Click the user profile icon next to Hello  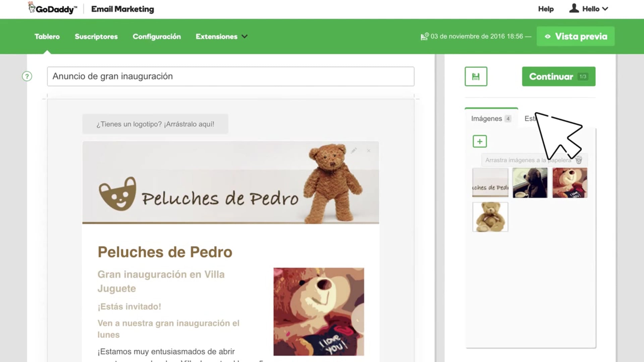[574, 8]
